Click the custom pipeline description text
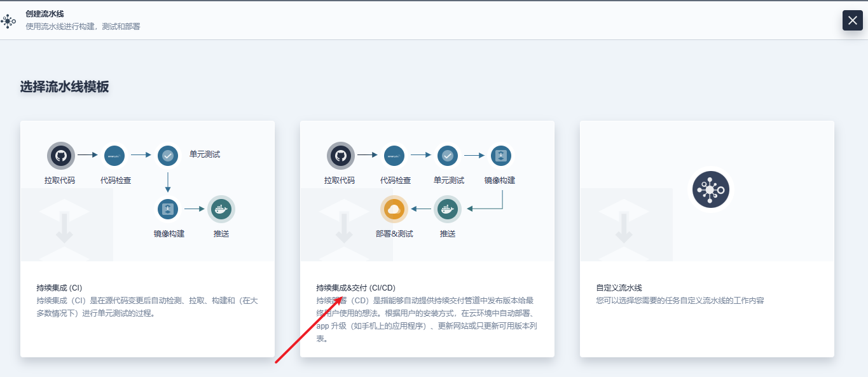The image size is (868, 377). pos(679,301)
